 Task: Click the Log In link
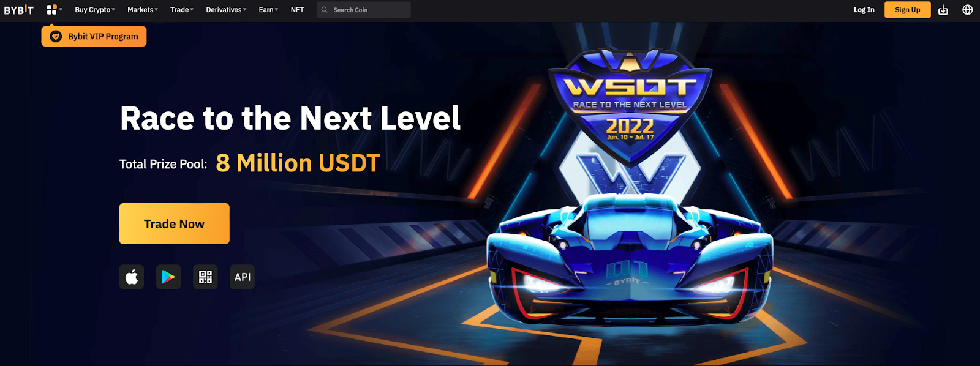(x=864, y=10)
